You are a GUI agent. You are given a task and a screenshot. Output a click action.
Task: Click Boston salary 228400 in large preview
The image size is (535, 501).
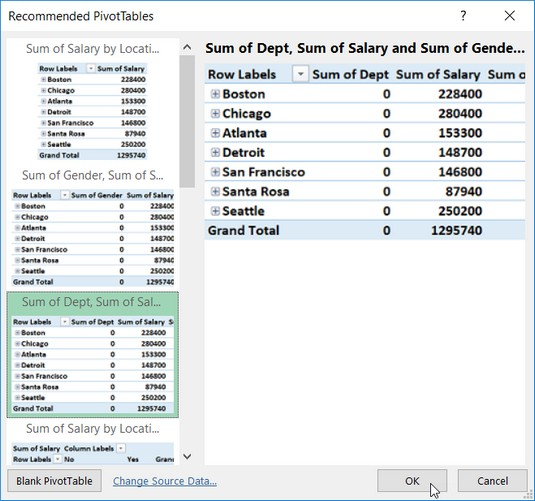tap(460, 94)
